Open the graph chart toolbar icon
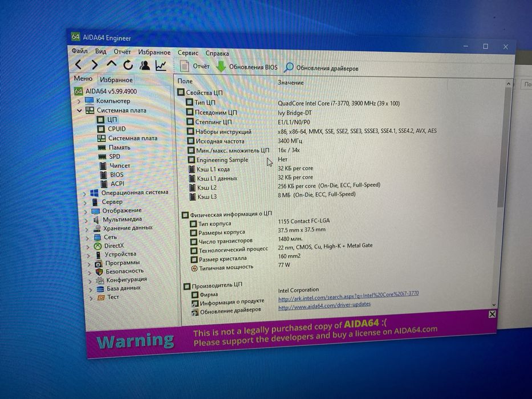Image resolution: width=532 pixels, height=399 pixels. [x=161, y=66]
